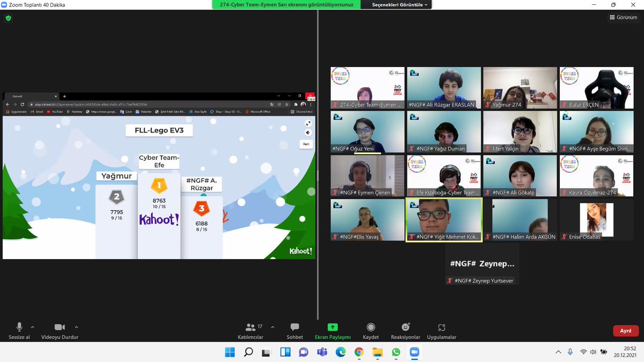Open Microsoft Edge from the taskbar

(340, 352)
